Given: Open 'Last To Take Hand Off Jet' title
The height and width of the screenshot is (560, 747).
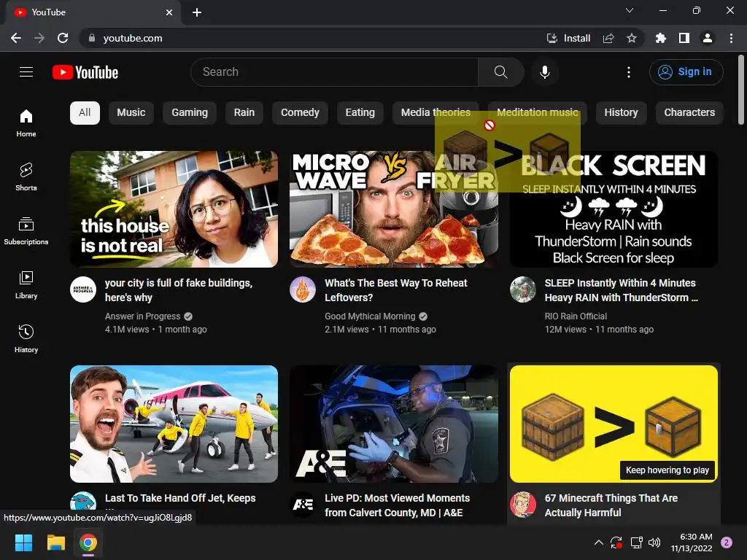Looking at the screenshot, I should 180,498.
